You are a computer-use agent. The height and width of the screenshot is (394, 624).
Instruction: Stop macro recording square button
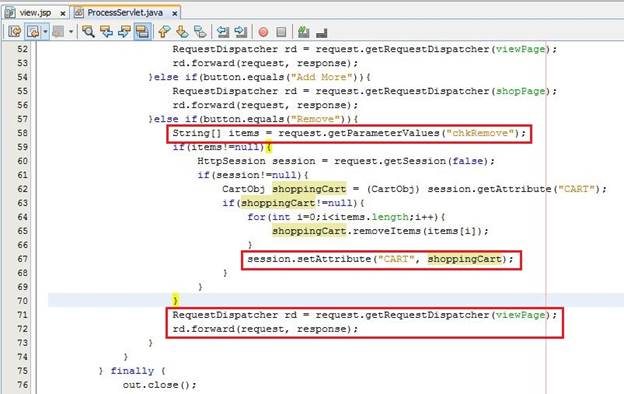point(281,32)
